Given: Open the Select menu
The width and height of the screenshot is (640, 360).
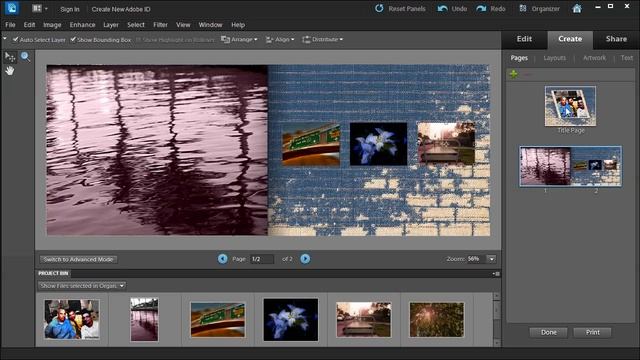Looking at the screenshot, I should [x=136, y=25].
